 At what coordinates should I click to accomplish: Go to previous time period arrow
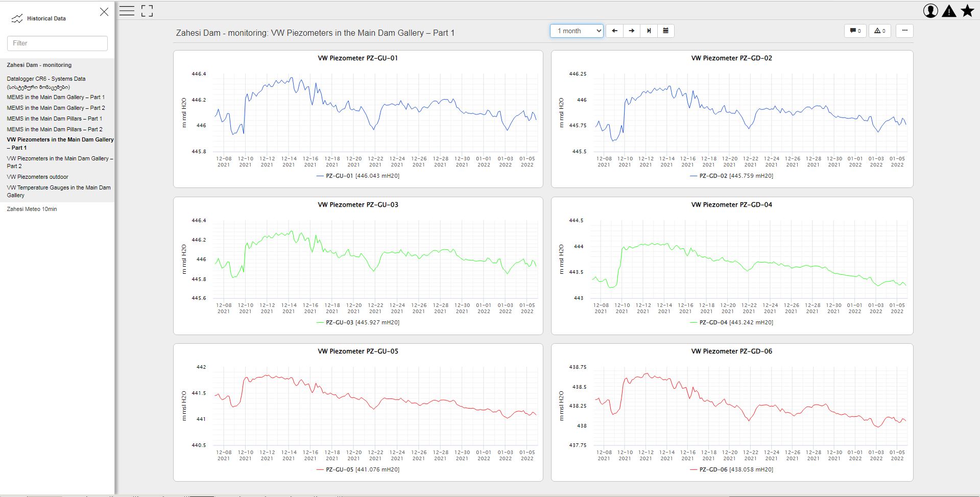click(614, 31)
